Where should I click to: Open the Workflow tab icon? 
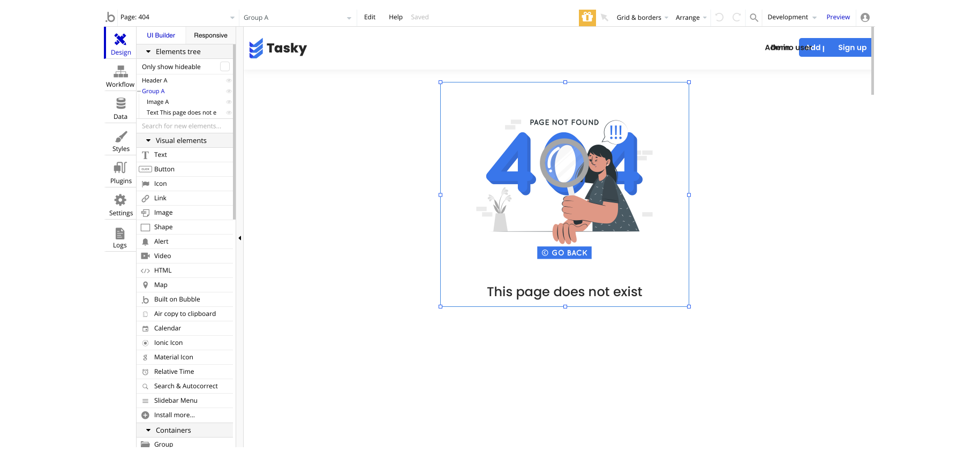tap(120, 72)
